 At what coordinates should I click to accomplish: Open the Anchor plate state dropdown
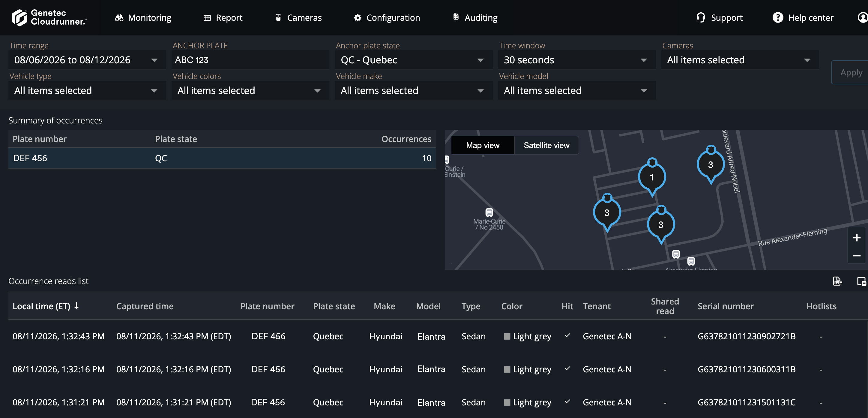click(413, 60)
